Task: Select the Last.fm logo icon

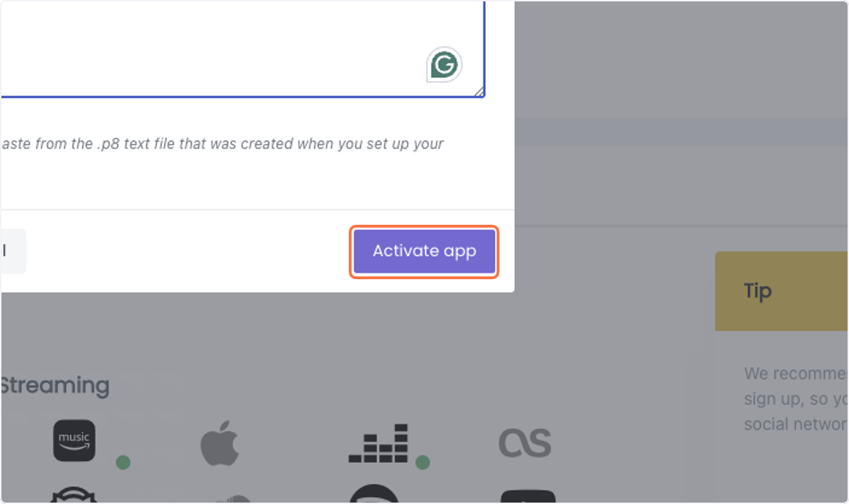Action: 524,443
